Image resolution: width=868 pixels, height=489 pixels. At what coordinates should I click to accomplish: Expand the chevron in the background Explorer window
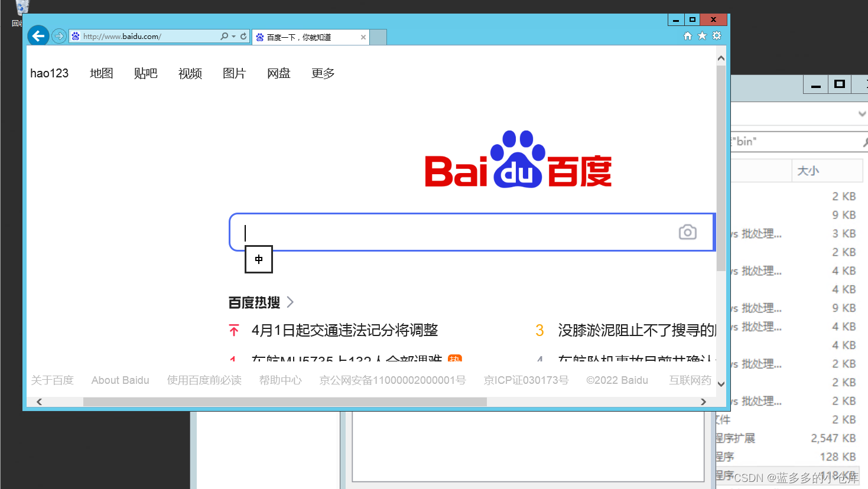coord(863,113)
